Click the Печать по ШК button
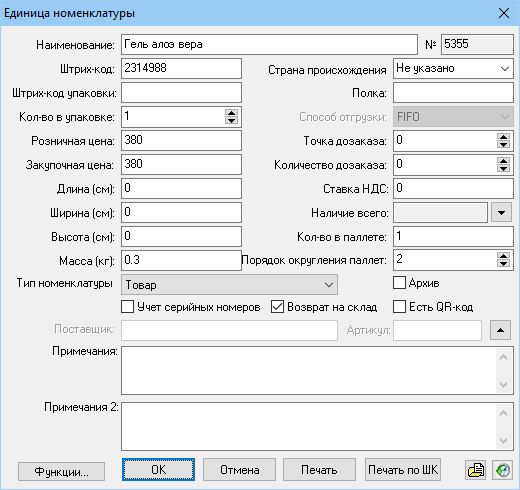This screenshot has width=520, height=490. pyautogui.click(x=403, y=470)
